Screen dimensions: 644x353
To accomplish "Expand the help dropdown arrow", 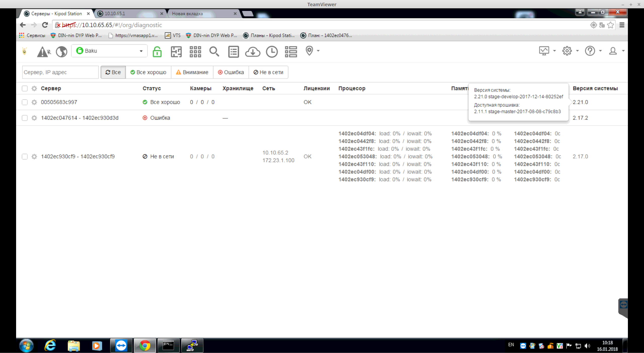I will click(x=600, y=51).
